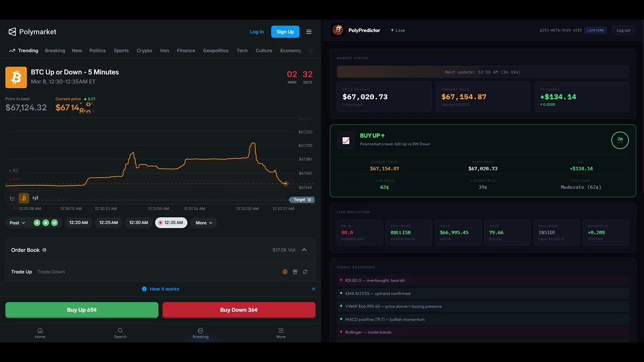Collapse the Order Book panel
The width and height of the screenshot is (644, 362).
(304, 250)
